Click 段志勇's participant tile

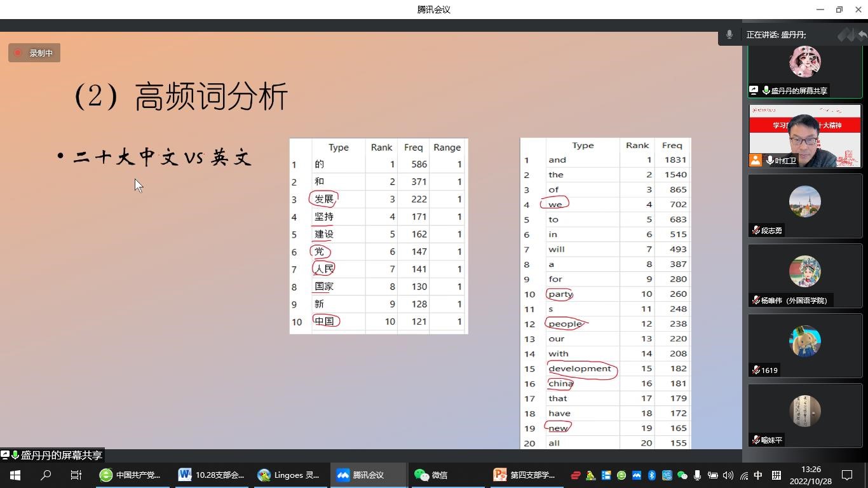804,206
